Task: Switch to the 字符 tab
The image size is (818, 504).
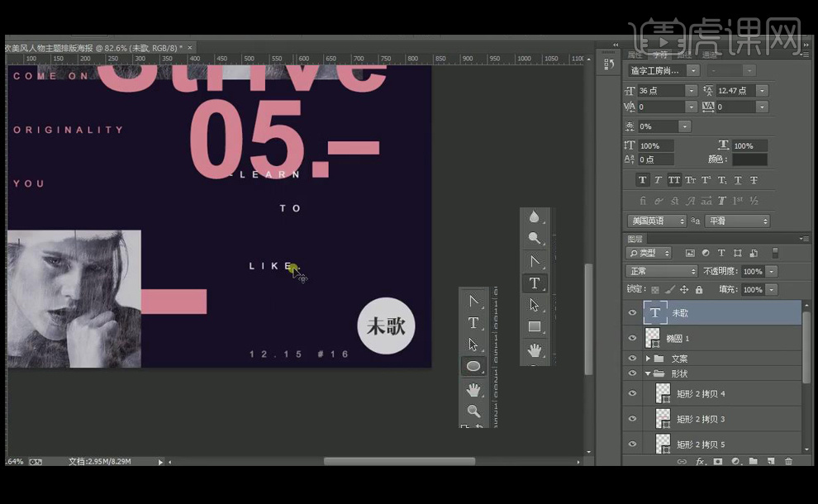Action: click(660, 55)
